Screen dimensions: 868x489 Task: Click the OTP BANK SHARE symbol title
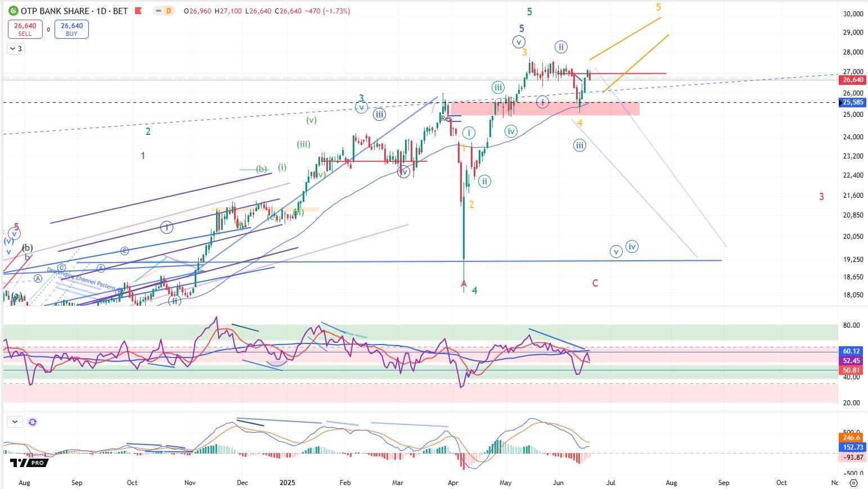[x=54, y=11]
